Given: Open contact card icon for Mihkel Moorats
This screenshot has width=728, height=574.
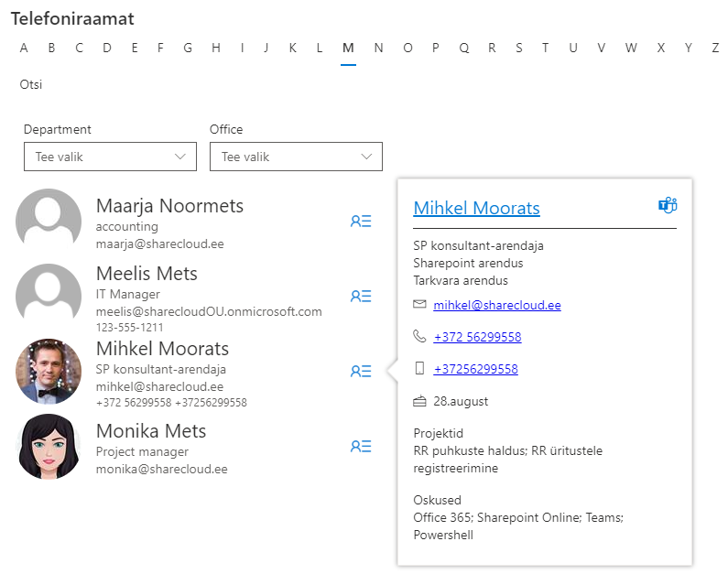Looking at the screenshot, I should pyautogui.click(x=361, y=371).
